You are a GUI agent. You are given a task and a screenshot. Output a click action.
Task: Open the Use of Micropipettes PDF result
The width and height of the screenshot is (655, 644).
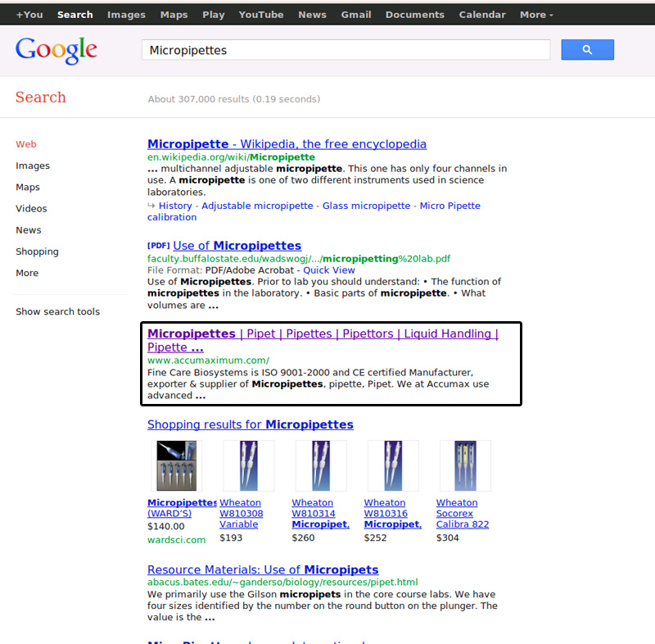click(237, 246)
